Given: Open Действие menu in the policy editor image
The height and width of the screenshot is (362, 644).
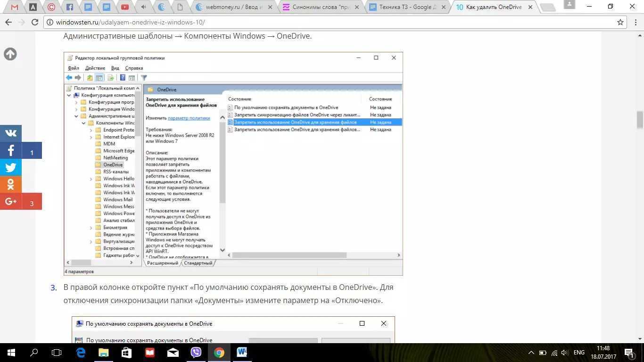Looking at the screenshot, I should (x=95, y=68).
